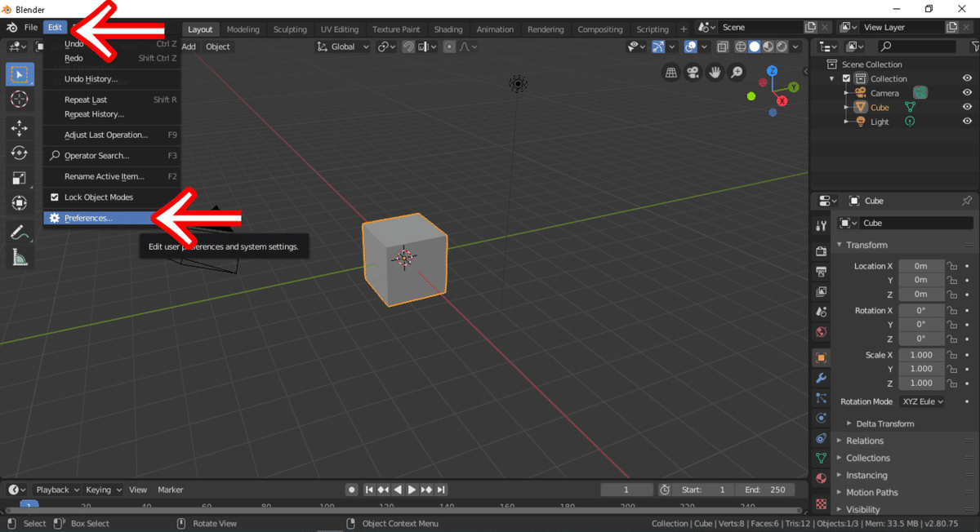Open the Active Tool properties tab

tap(821, 226)
